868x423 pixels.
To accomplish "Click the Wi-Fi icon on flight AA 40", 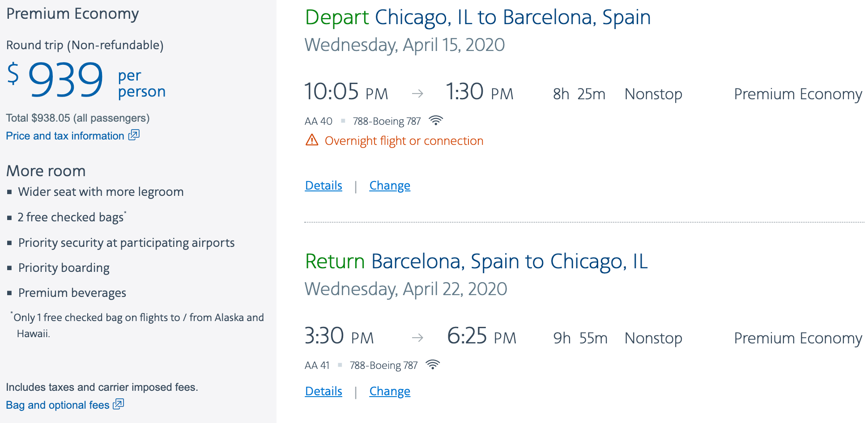I will click(x=435, y=120).
